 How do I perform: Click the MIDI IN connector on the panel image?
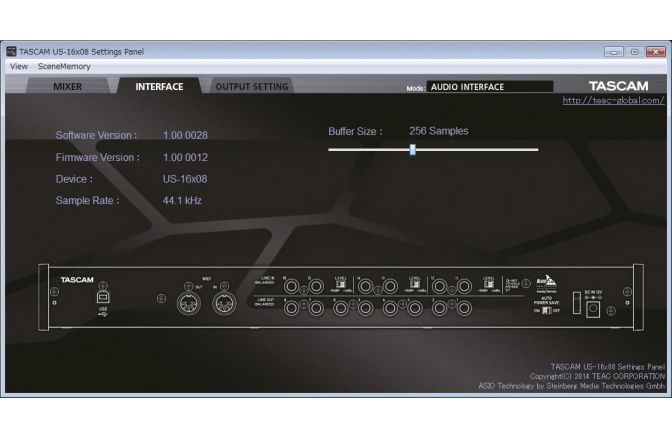coord(224,304)
